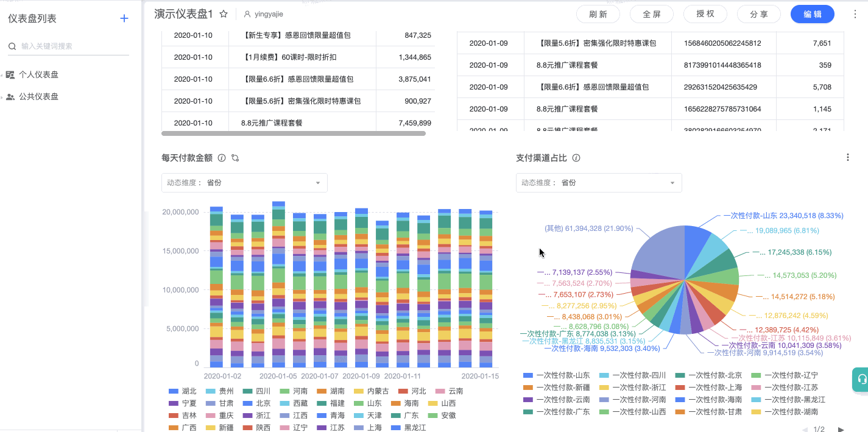Click the 支付渠道占比 chart title

(x=542, y=158)
